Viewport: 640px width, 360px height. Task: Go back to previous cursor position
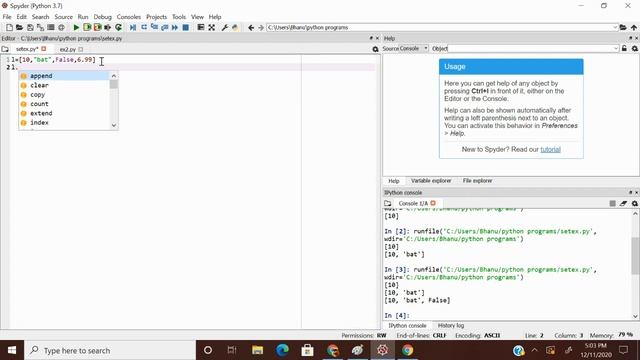(x=251, y=27)
